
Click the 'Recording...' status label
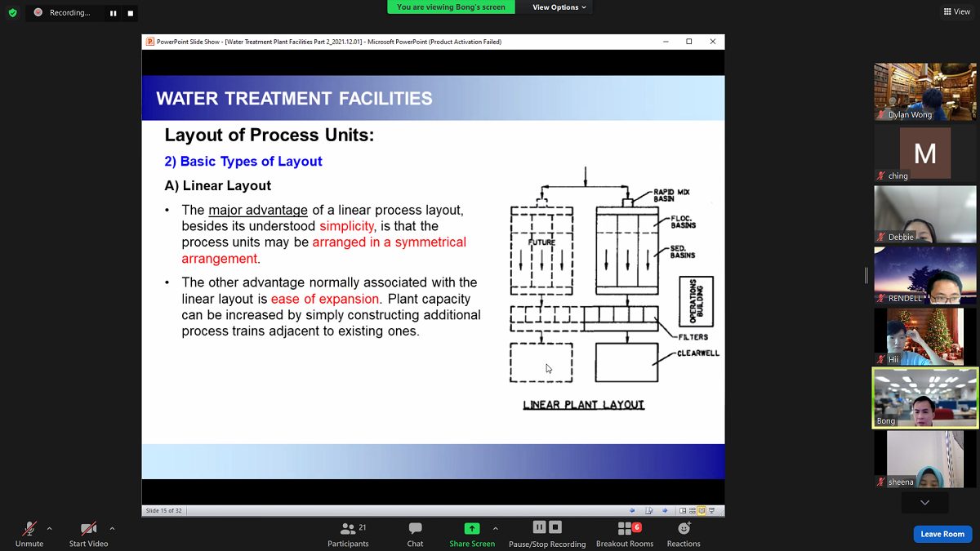pyautogui.click(x=69, y=13)
